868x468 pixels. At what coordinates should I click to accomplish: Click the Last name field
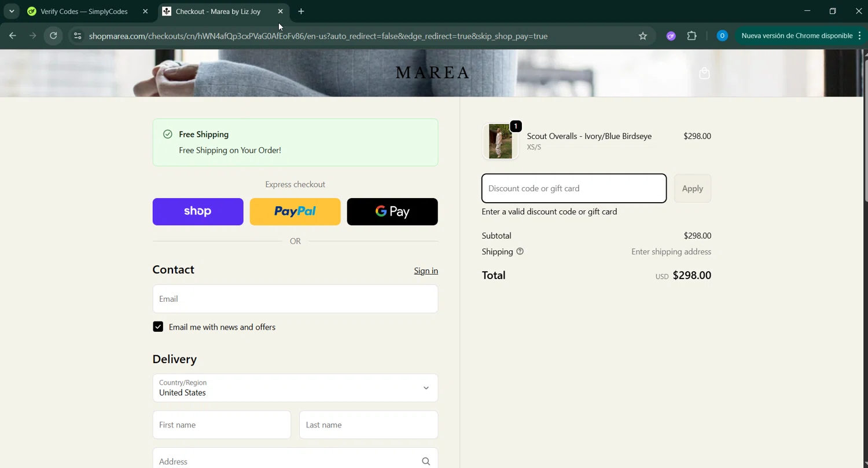click(x=369, y=425)
